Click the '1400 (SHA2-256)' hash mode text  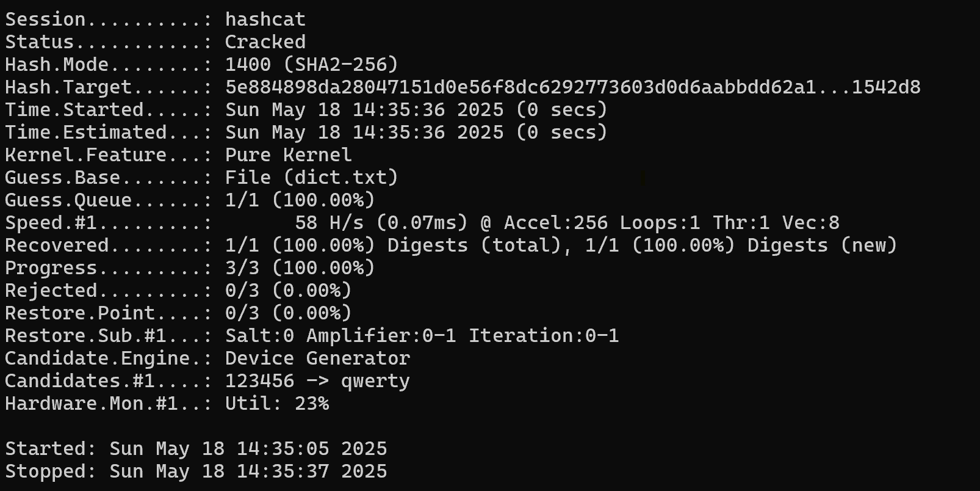coord(311,65)
